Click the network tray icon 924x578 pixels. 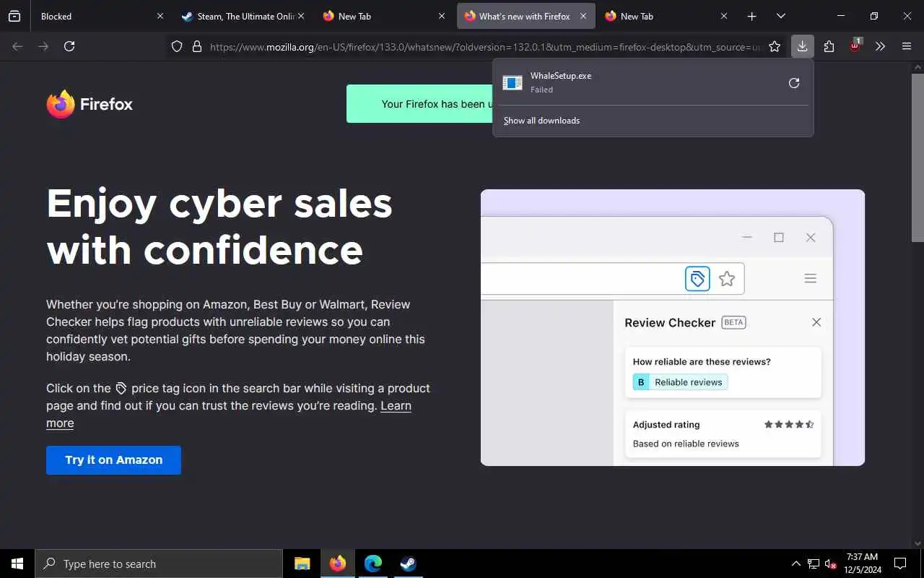pyautogui.click(x=814, y=564)
